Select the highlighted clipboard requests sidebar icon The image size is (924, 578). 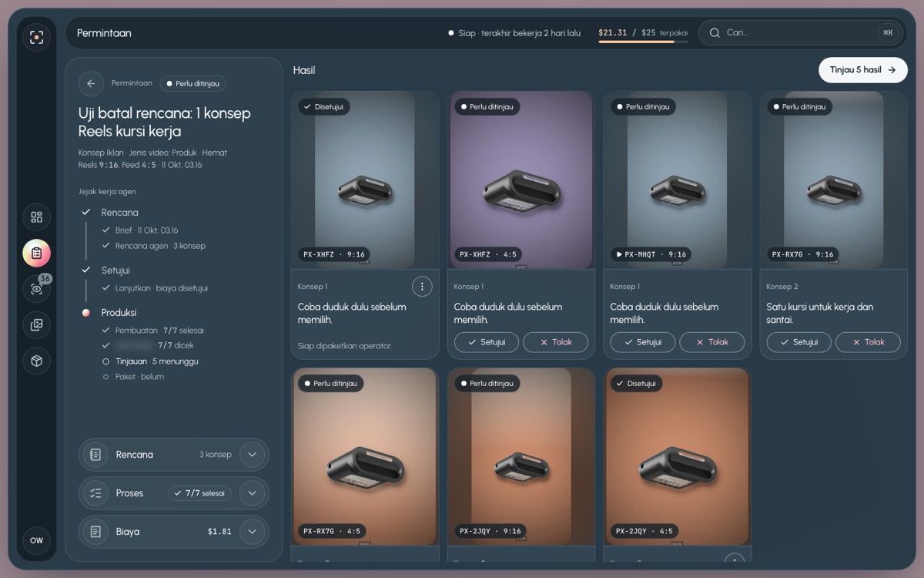pos(36,253)
